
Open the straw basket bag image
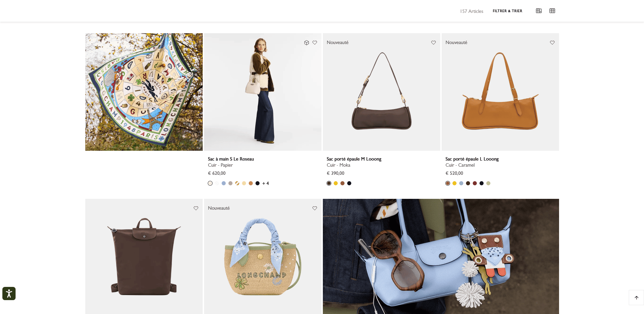point(263,256)
